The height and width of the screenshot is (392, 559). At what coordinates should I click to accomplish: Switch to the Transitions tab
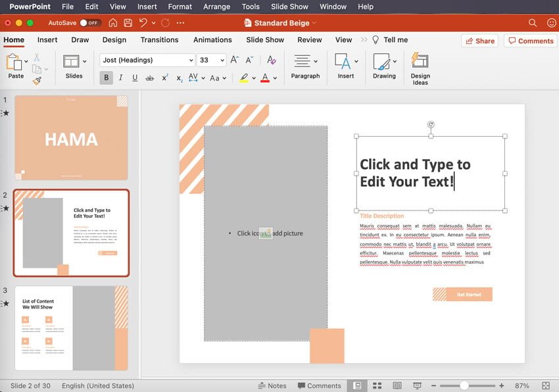(x=159, y=40)
